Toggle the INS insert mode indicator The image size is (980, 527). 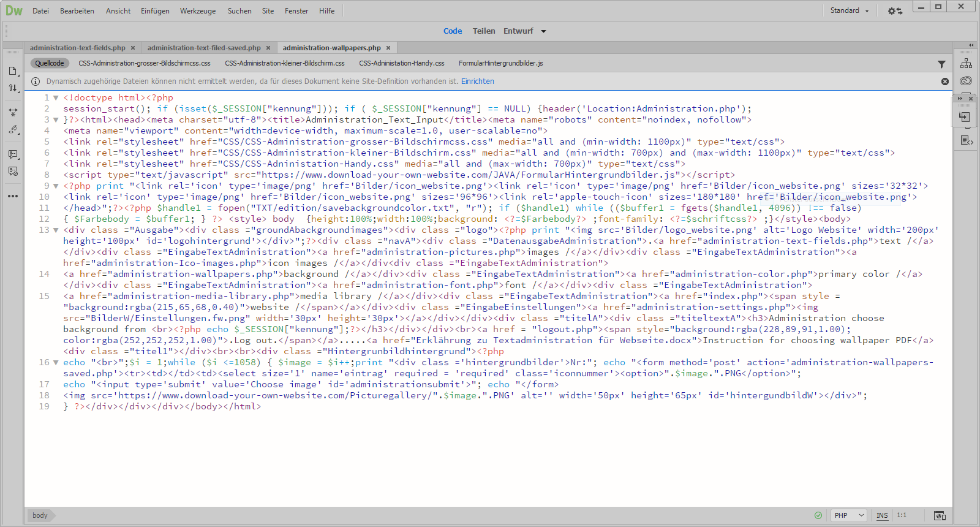tap(882, 515)
